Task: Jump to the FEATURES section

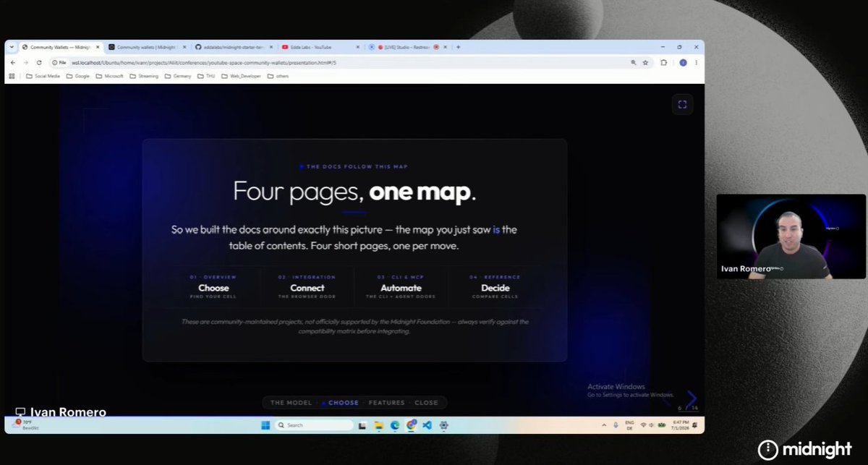Action: tap(386, 403)
